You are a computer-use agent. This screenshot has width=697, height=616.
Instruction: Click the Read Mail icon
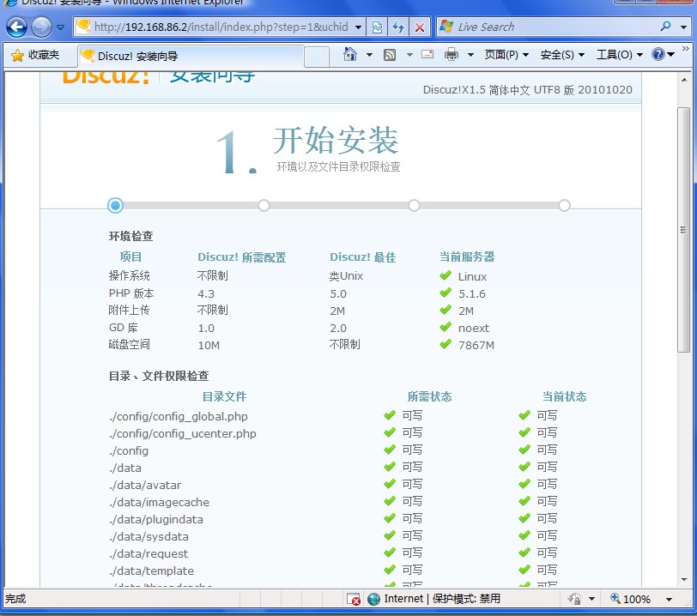pyautogui.click(x=427, y=54)
